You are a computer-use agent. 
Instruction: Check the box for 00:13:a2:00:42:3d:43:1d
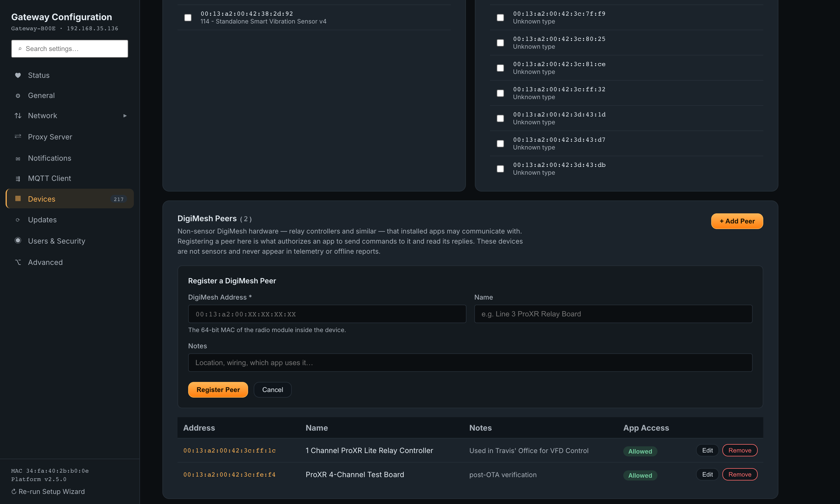tap(500, 118)
